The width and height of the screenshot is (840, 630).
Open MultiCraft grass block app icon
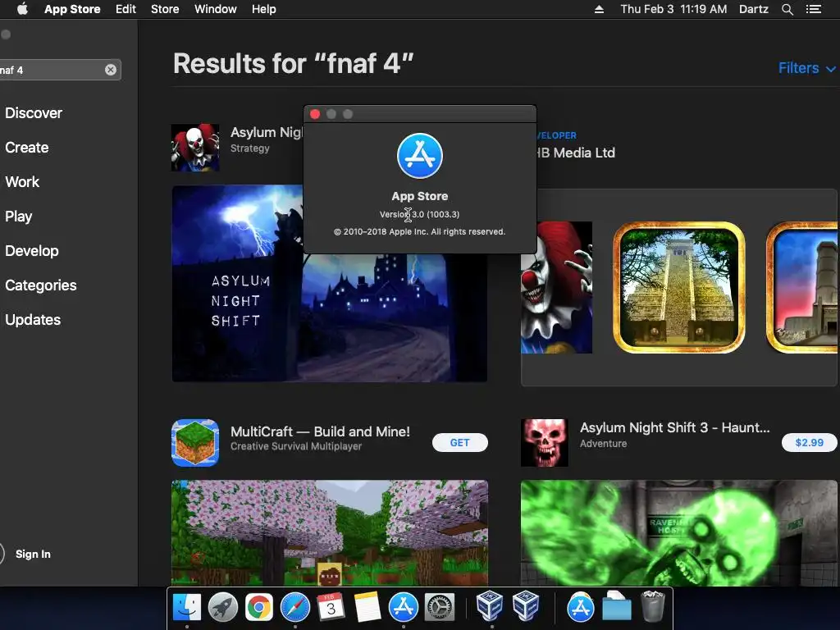click(x=195, y=442)
